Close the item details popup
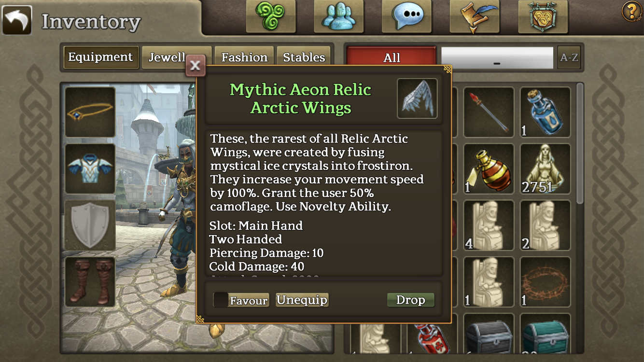The height and width of the screenshot is (362, 644). 196,66
